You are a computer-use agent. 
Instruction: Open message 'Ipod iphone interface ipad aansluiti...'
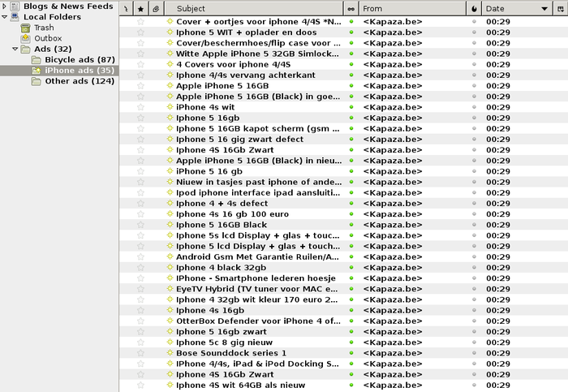[258, 192]
